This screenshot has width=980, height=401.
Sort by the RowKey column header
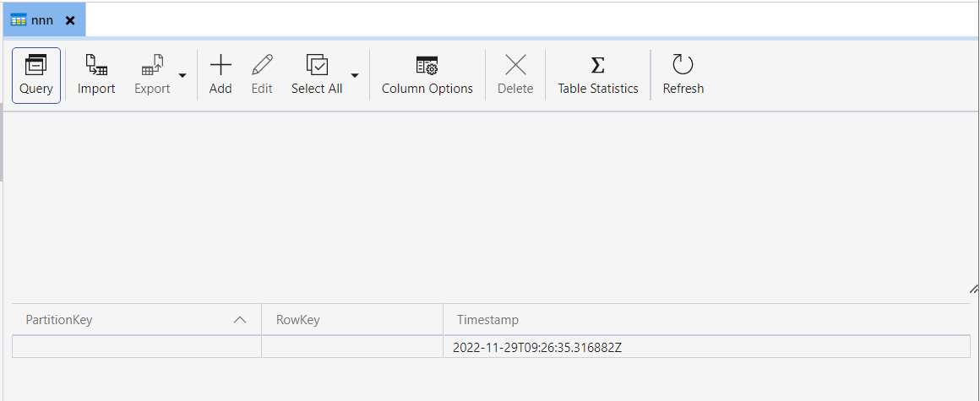tap(352, 320)
